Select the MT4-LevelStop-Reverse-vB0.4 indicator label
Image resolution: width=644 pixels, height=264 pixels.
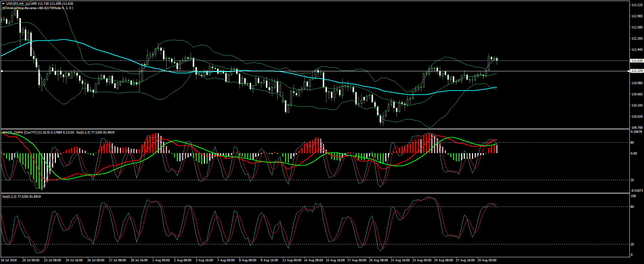pos(38,8)
